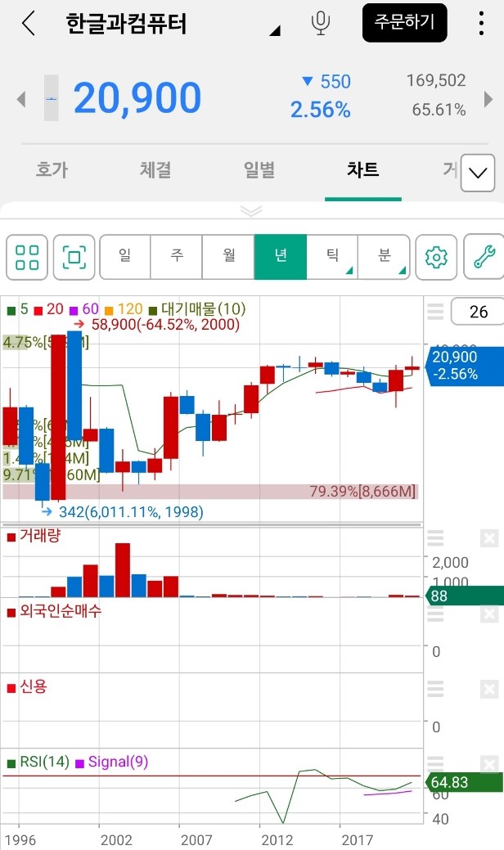The width and height of the screenshot is (504, 850).
Task: Tap the 169,502 volume figure
Action: [x=436, y=81]
